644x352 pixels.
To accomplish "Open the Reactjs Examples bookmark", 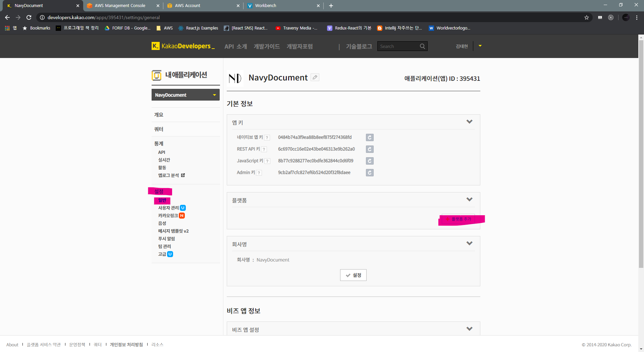I will 198,28.
